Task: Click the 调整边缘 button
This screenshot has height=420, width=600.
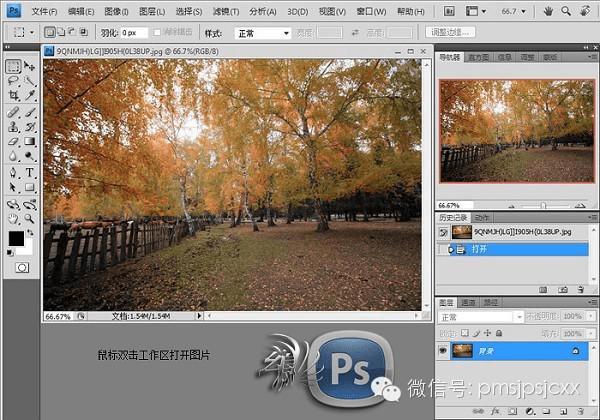Action: (x=450, y=32)
